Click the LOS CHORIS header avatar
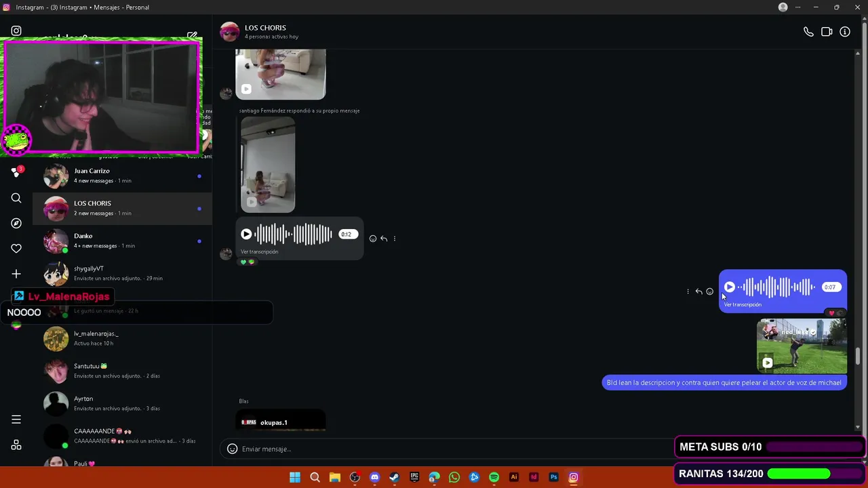Screen dimensions: 868x488 230,31
